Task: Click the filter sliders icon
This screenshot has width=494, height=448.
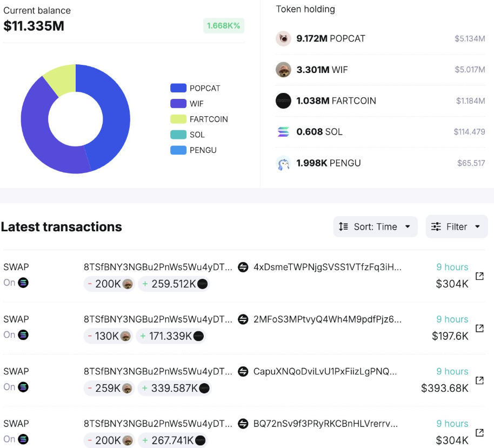Action: click(x=436, y=226)
